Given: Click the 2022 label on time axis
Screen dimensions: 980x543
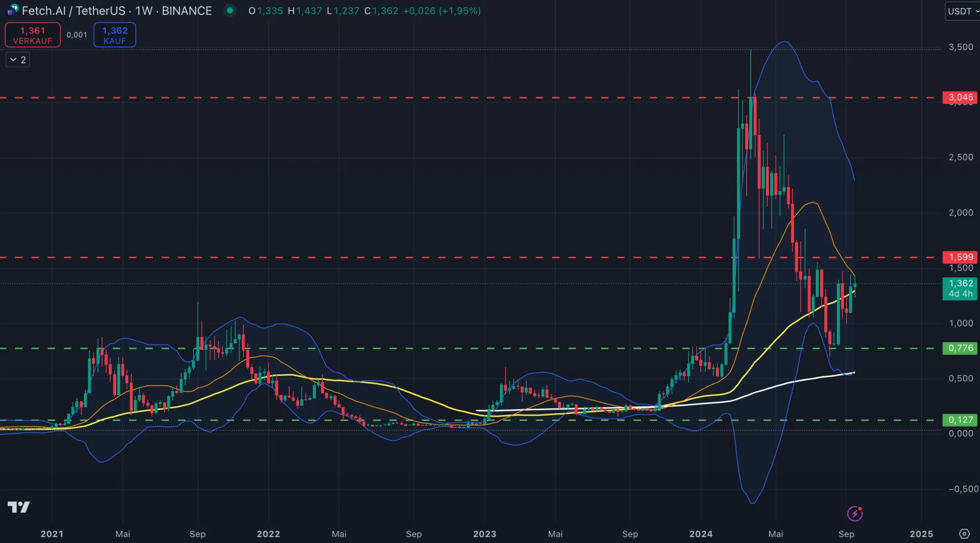Looking at the screenshot, I should pyautogui.click(x=269, y=534).
